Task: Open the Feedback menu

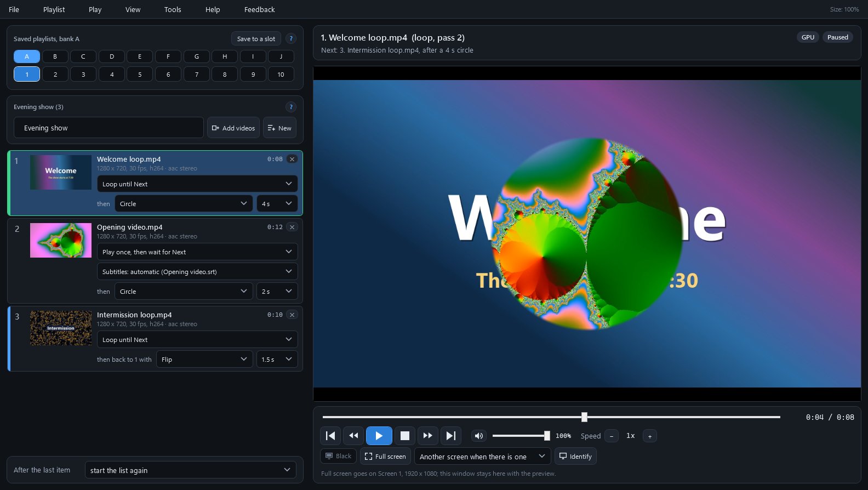Action: 260,9
